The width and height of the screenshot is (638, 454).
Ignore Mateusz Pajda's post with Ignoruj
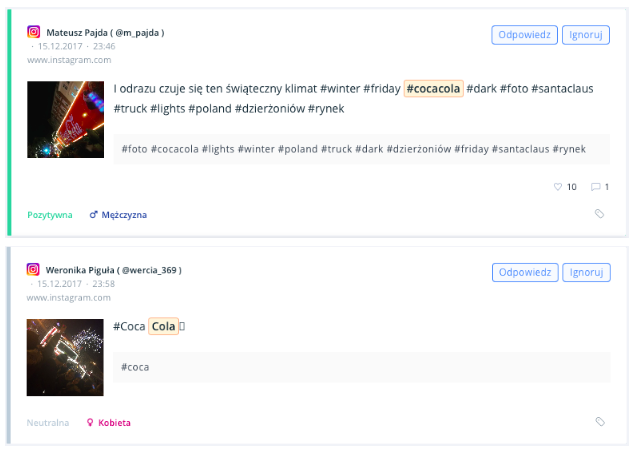click(x=586, y=35)
